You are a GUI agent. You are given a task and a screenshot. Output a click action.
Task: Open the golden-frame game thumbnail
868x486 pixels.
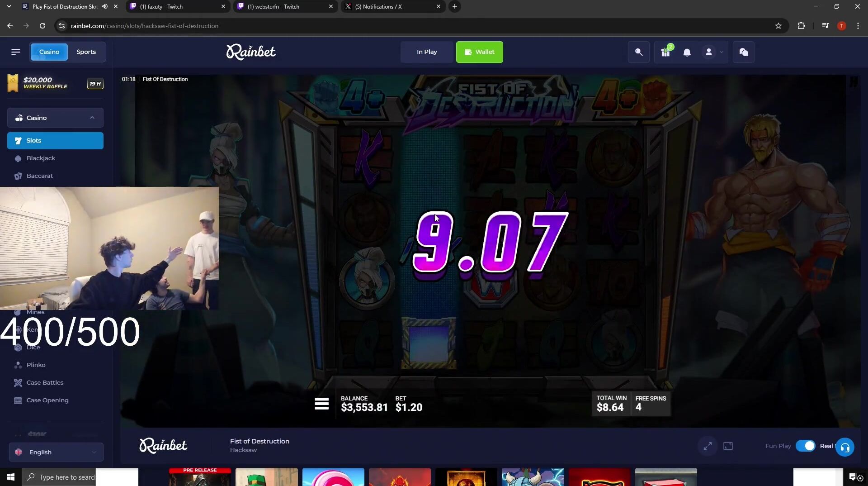pyautogui.click(x=466, y=477)
